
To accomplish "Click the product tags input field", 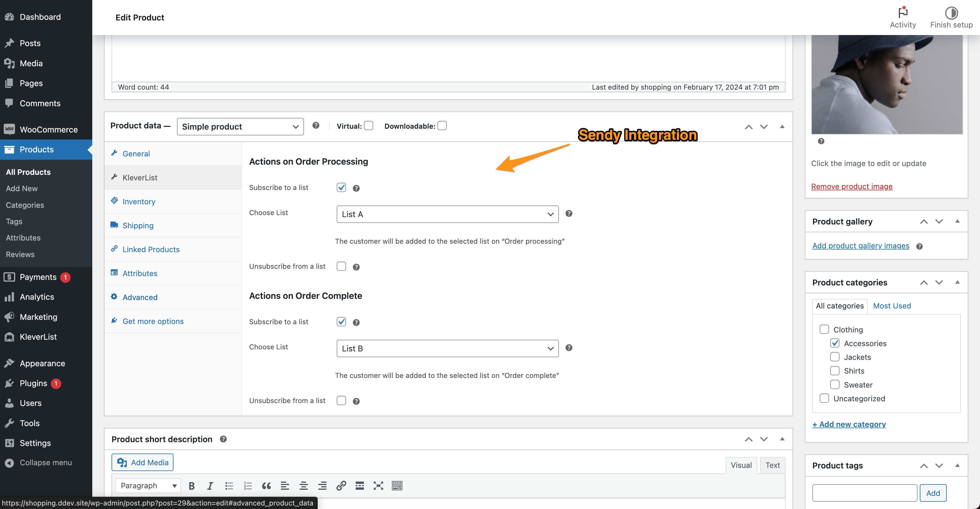I will (864, 493).
